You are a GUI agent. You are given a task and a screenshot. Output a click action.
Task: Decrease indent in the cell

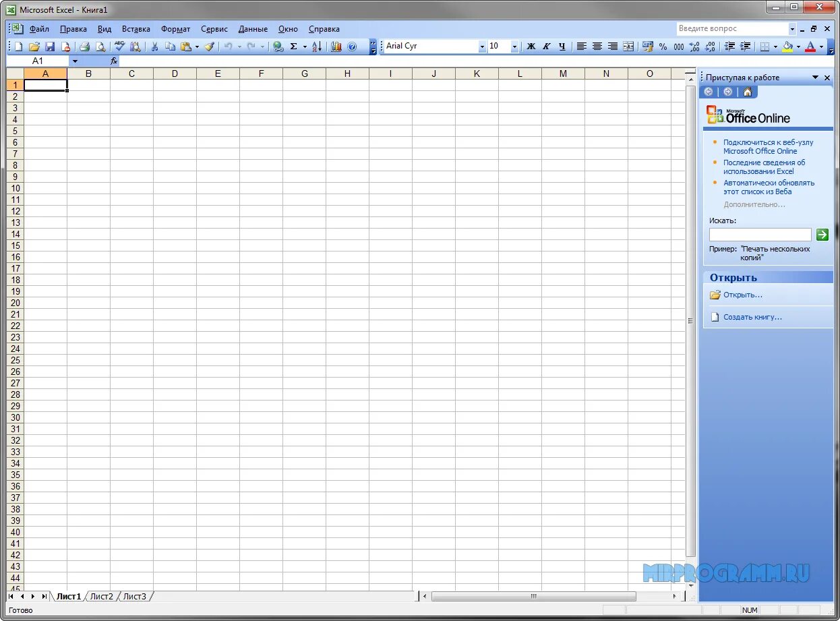tap(729, 47)
